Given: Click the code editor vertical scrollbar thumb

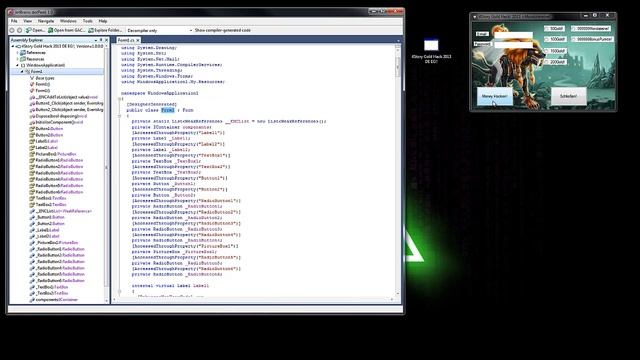Looking at the screenshot, I should tap(398, 67).
